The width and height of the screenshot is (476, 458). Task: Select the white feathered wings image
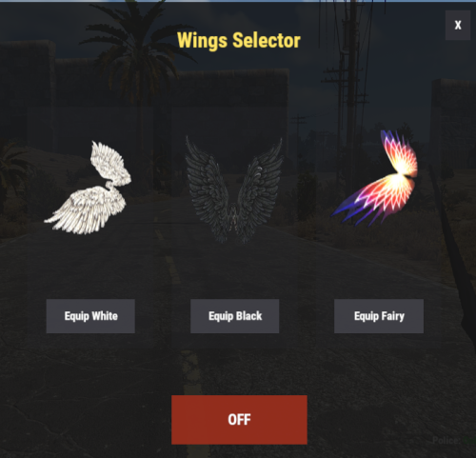point(89,188)
